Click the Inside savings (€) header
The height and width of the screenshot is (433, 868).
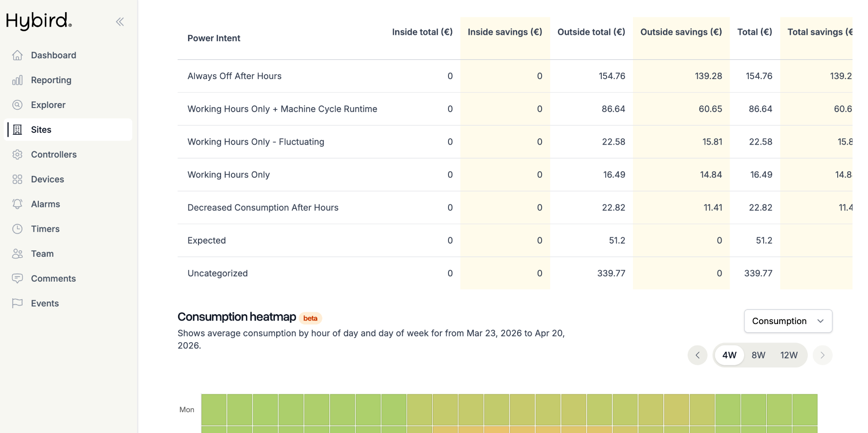pyautogui.click(x=505, y=32)
